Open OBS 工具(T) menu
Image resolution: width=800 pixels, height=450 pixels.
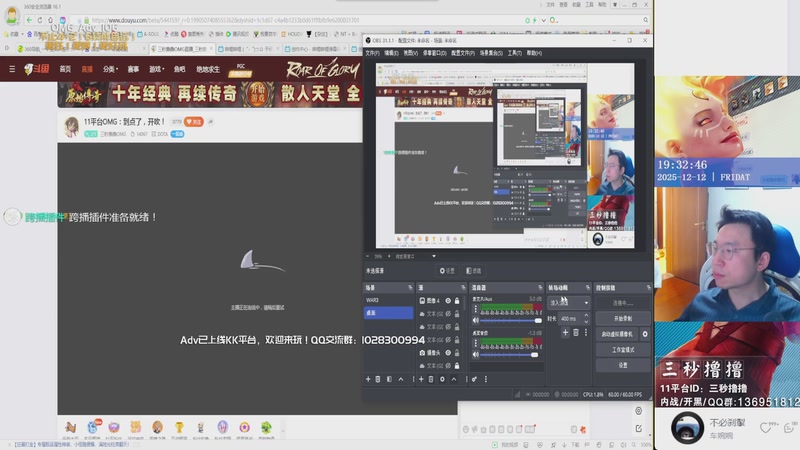pyautogui.click(x=514, y=53)
